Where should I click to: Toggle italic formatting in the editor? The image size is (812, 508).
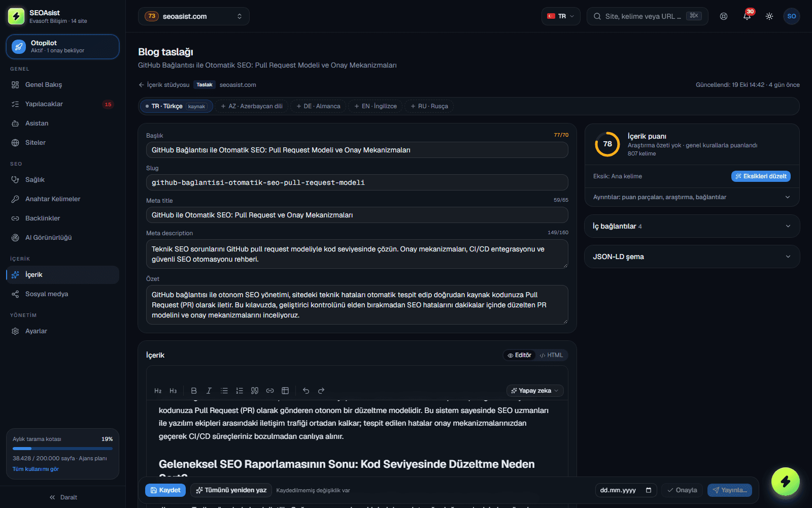pos(209,391)
